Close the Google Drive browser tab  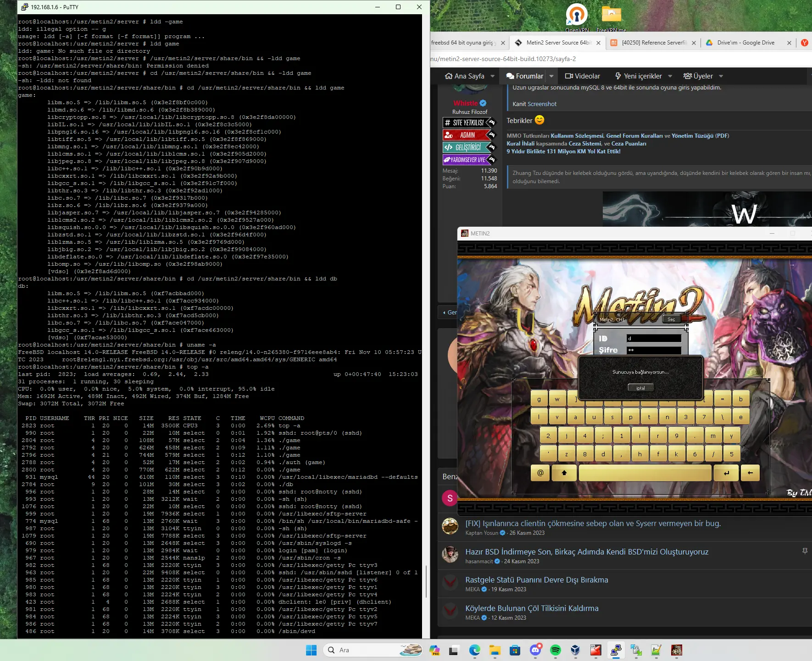(x=789, y=43)
